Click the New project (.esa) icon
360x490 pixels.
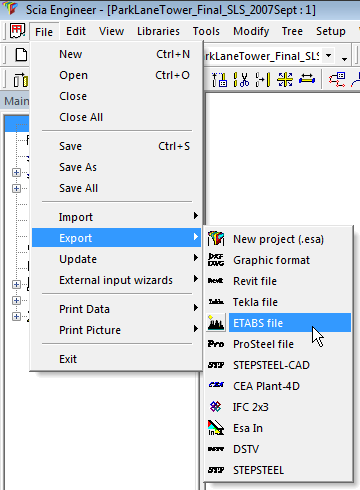(x=216, y=239)
